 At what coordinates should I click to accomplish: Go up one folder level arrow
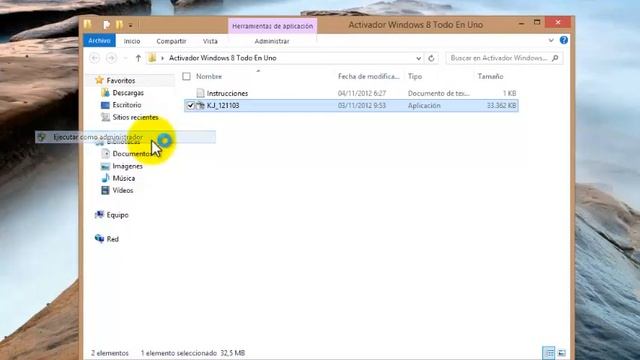tap(138, 58)
